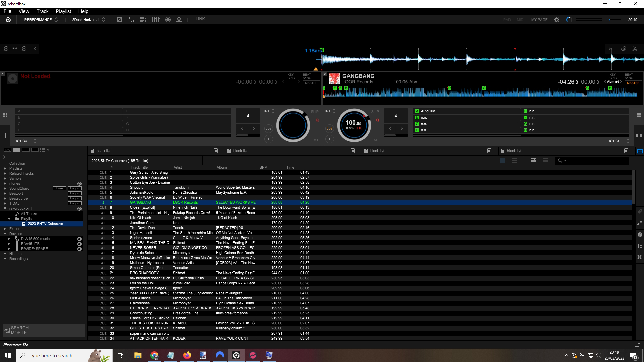Open the 2Deck Horizontal layout dropdown
The image size is (644, 362).
tap(89, 20)
